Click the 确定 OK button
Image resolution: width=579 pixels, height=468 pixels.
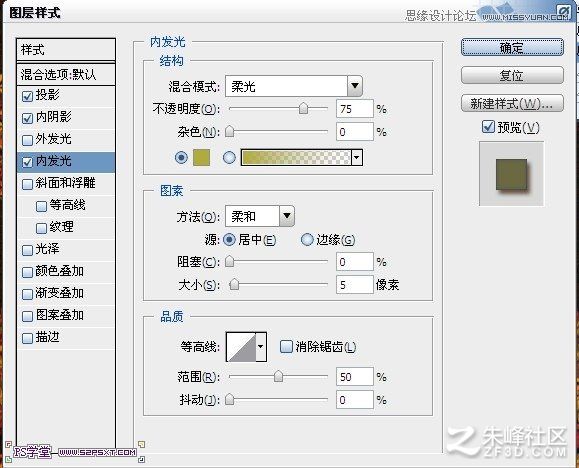(512, 47)
